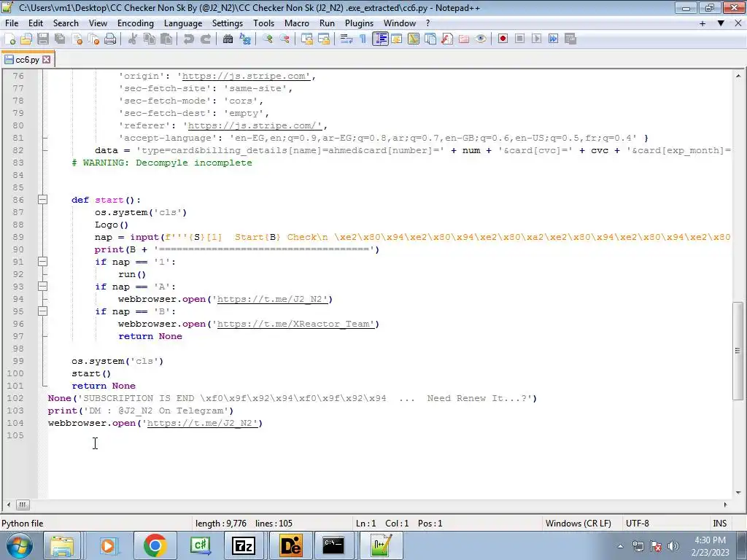Viewport: 747px width, 560px height.
Task: Select the cc6.py document tab
Action: pyautogui.click(x=28, y=60)
